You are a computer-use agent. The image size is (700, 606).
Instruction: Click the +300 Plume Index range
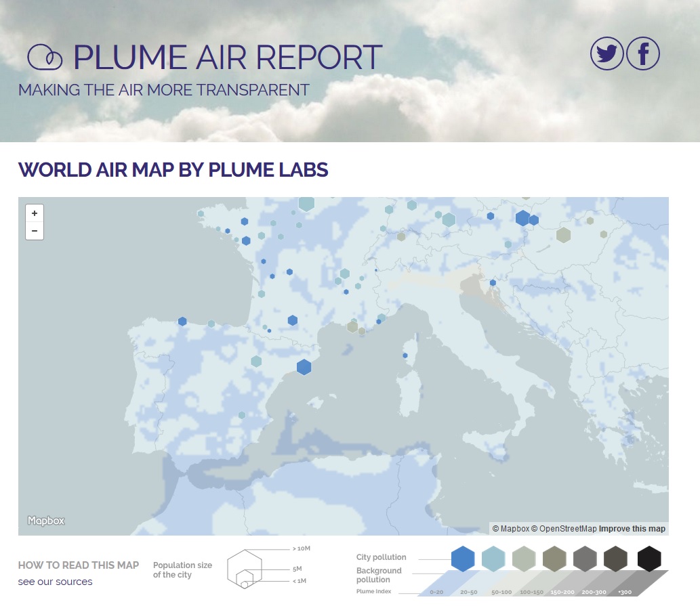coord(625,592)
